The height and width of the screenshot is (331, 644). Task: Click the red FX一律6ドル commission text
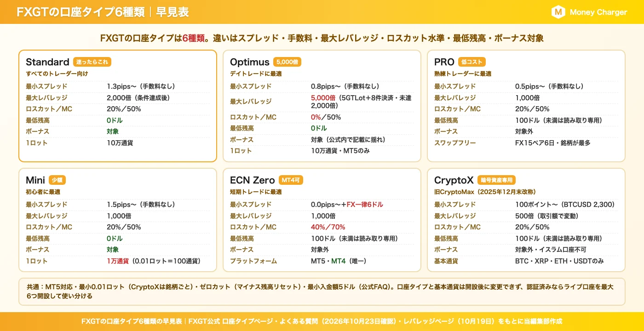pos(365,205)
